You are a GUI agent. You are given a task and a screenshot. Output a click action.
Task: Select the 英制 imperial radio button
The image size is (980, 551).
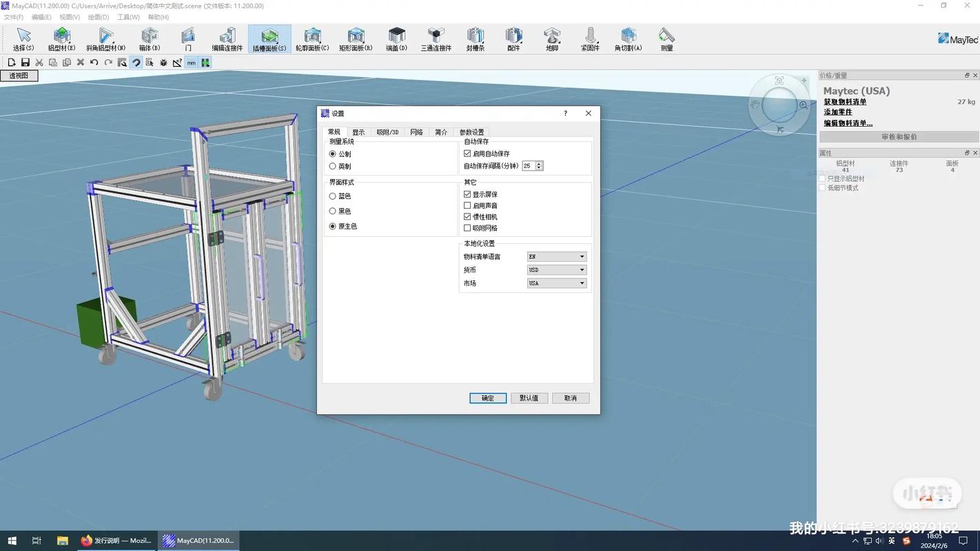pyautogui.click(x=333, y=166)
